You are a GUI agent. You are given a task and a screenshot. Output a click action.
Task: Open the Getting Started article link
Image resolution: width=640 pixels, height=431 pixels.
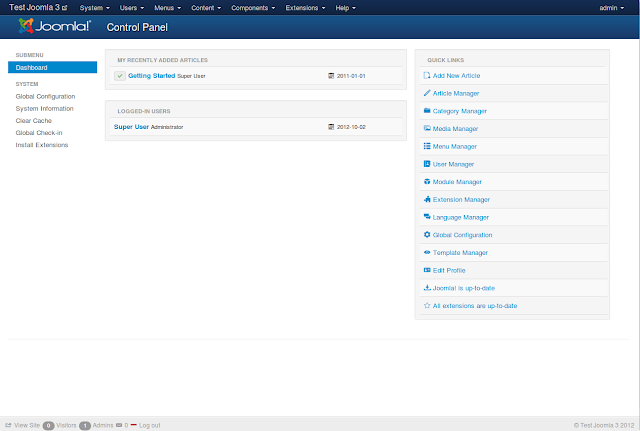tap(151, 76)
